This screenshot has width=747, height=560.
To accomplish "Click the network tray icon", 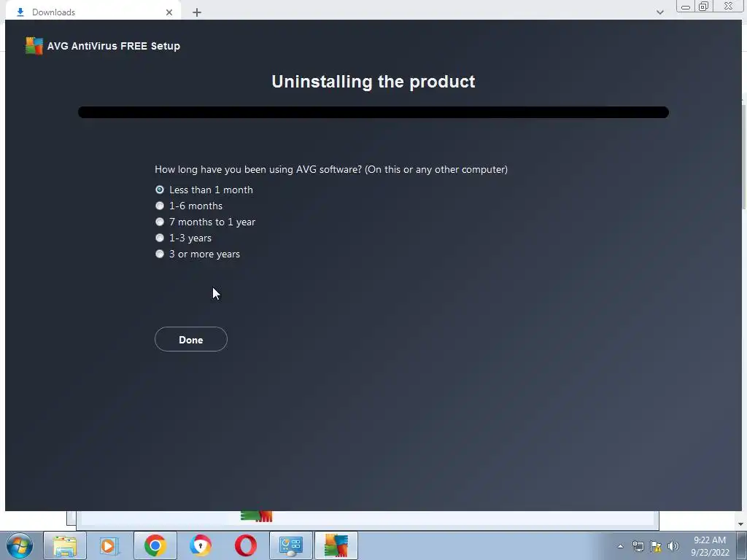I will pyautogui.click(x=638, y=546).
